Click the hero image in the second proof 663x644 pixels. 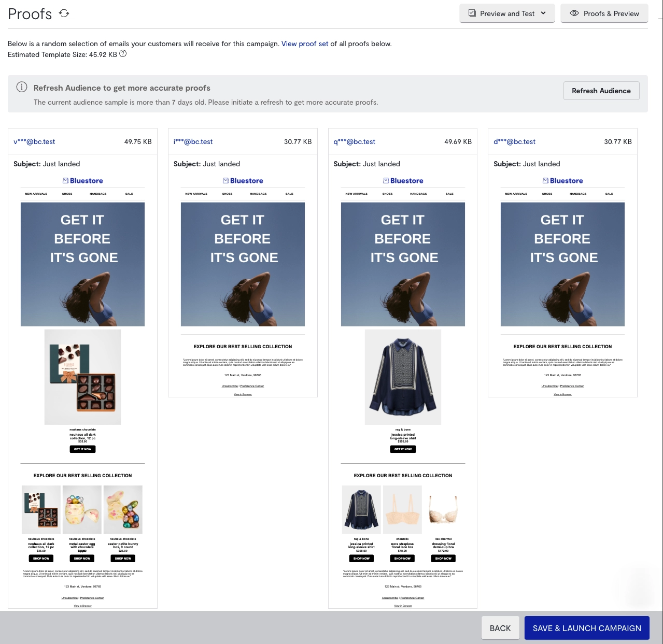point(243,264)
